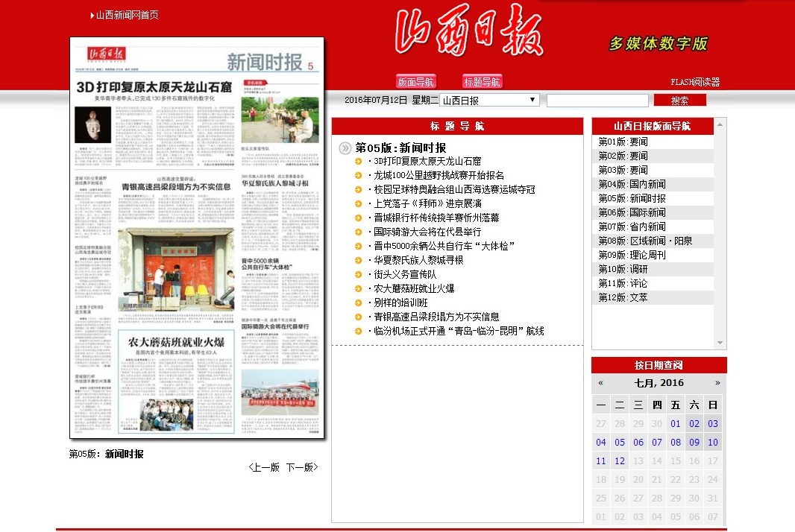Select July 01 in the calendar

coord(676,423)
